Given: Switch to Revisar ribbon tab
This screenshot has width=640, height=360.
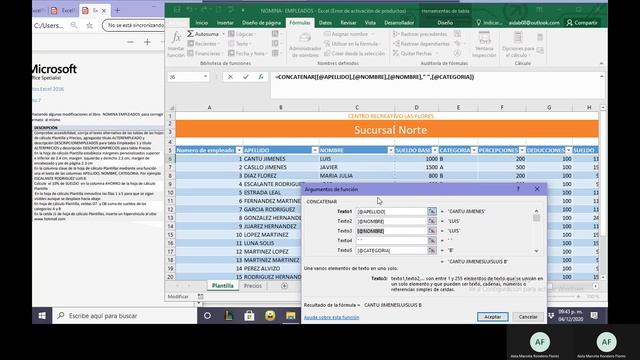Looking at the screenshot, I should pyautogui.click(x=348, y=23).
